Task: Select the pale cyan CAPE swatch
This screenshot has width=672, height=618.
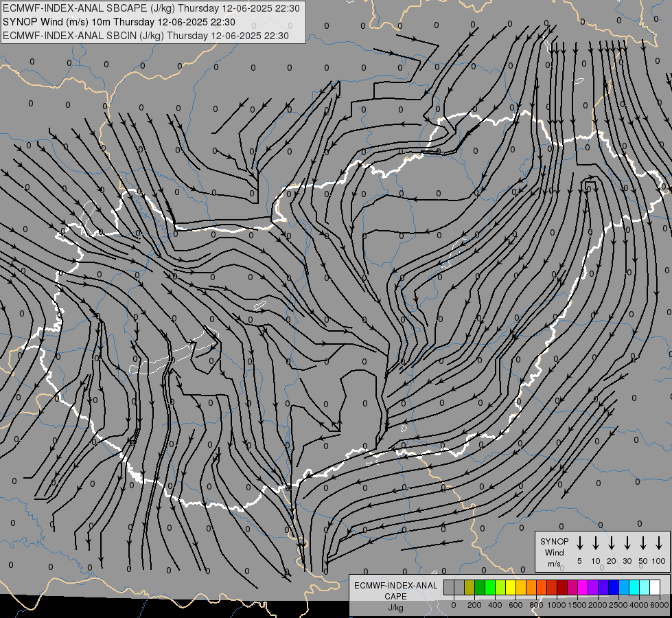Action: (645, 587)
